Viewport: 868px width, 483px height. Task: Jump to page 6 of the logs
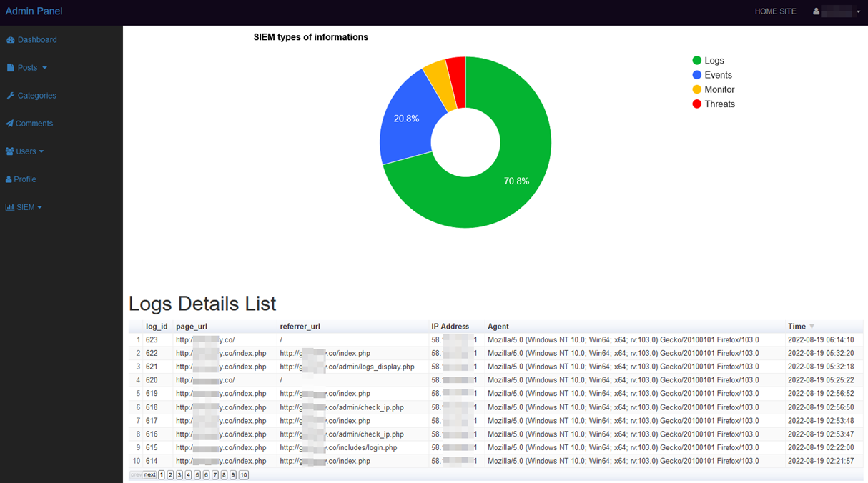206,475
